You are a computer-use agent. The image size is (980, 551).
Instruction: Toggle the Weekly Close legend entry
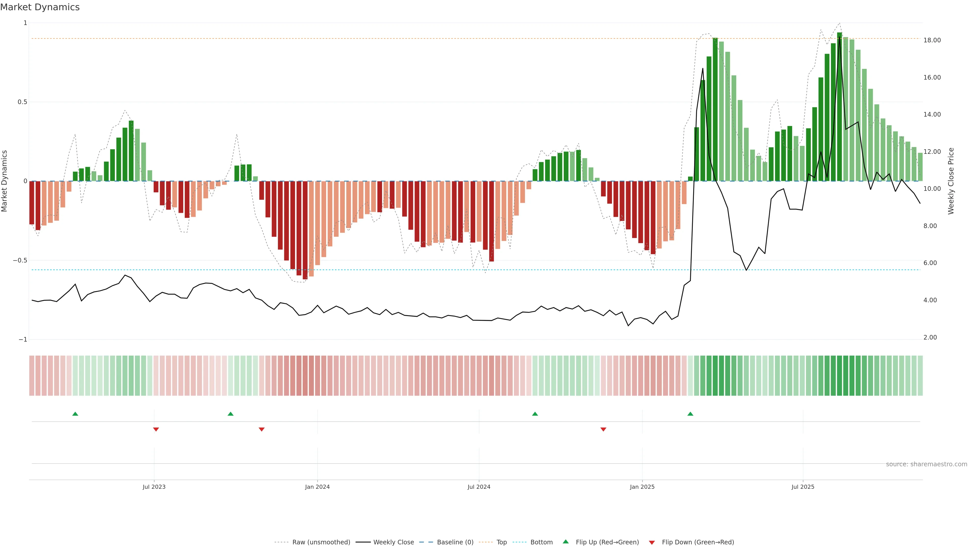[393, 542]
